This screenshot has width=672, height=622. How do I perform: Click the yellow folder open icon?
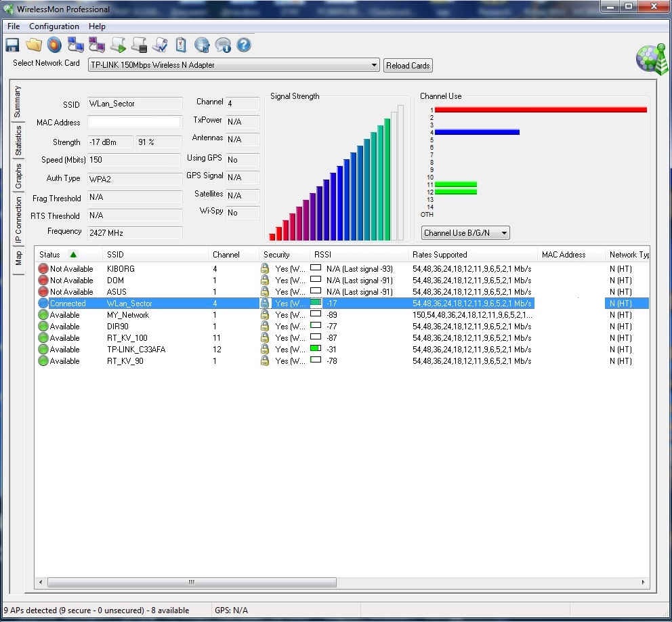(33, 45)
